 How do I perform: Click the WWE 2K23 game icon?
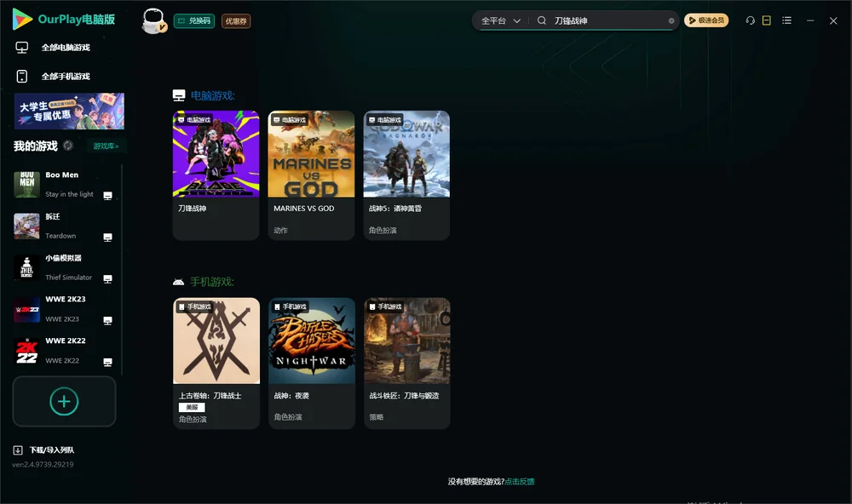coord(26,310)
